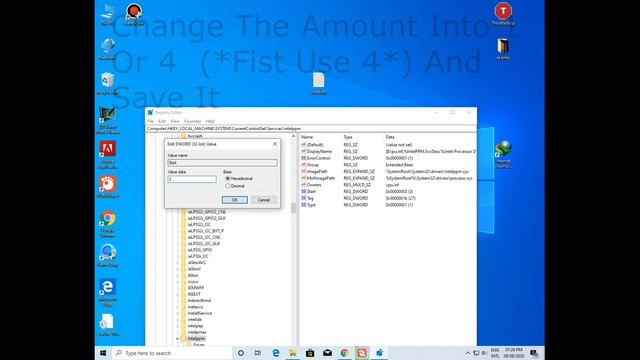
Task: Expand the iaStorAVC tree key
Action: point(178,263)
